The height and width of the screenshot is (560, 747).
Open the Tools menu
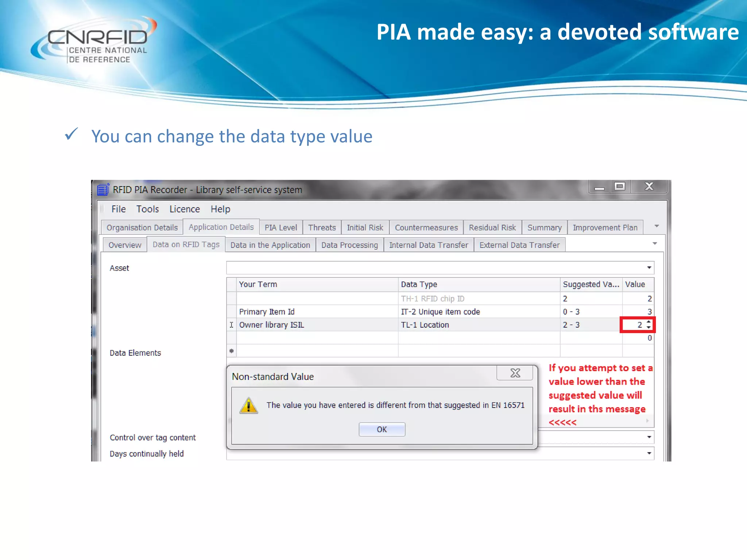148,209
